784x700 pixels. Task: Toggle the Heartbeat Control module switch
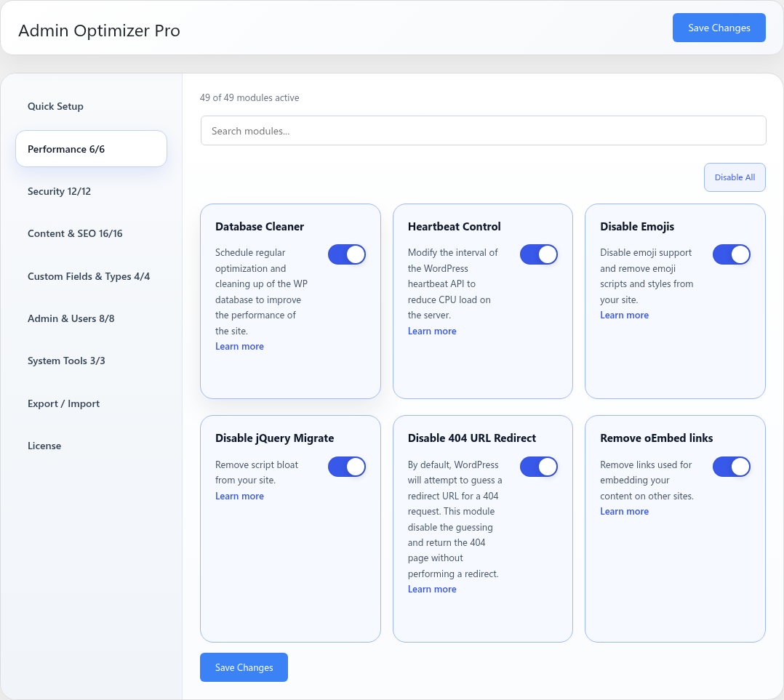[x=538, y=254]
